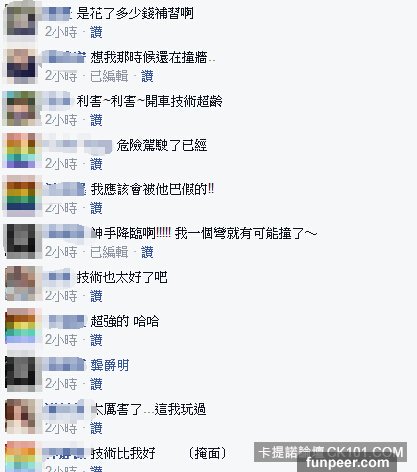The width and height of the screenshot is (417, 472).
Task: Like the comment 超強的 哈哈
Action: (x=96, y=340)
